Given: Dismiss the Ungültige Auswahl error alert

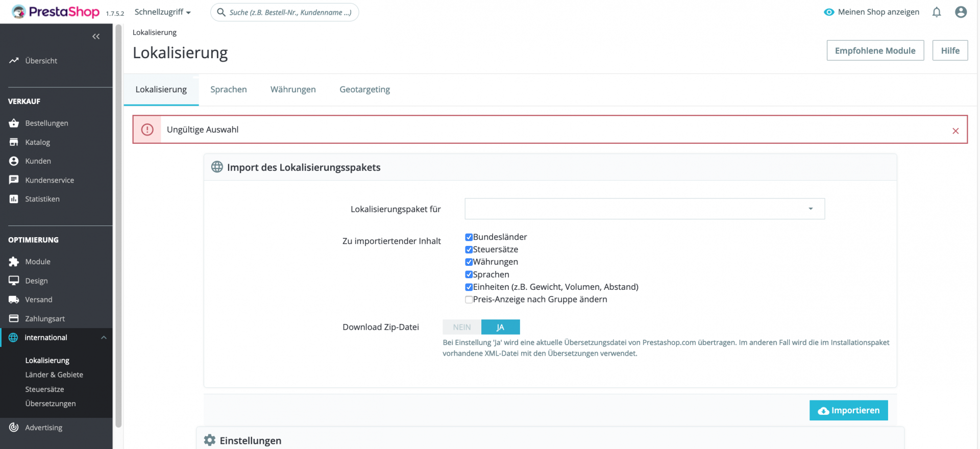Looking at the screenshot, I should pyautogui.click(x=955, y=131).
